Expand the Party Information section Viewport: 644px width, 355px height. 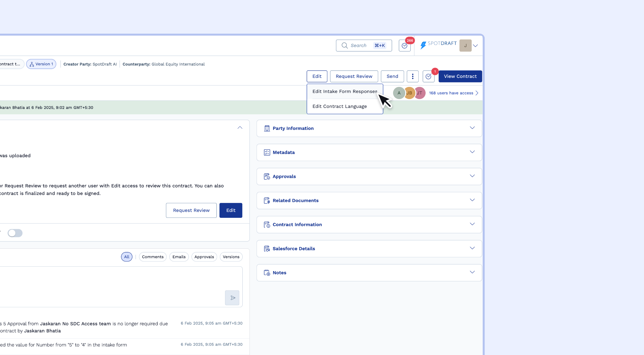click(369, 128)
